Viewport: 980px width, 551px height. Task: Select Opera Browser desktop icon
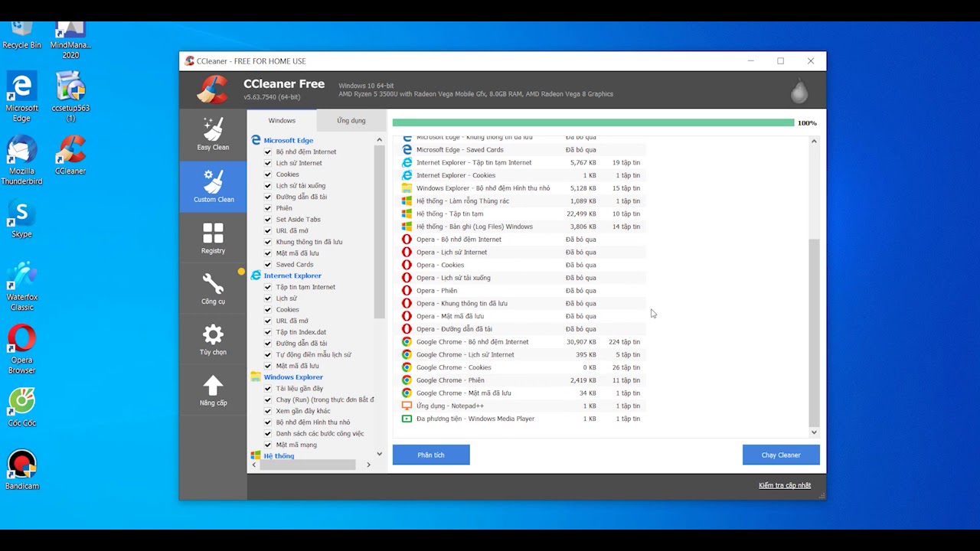(x=22, y=350)
